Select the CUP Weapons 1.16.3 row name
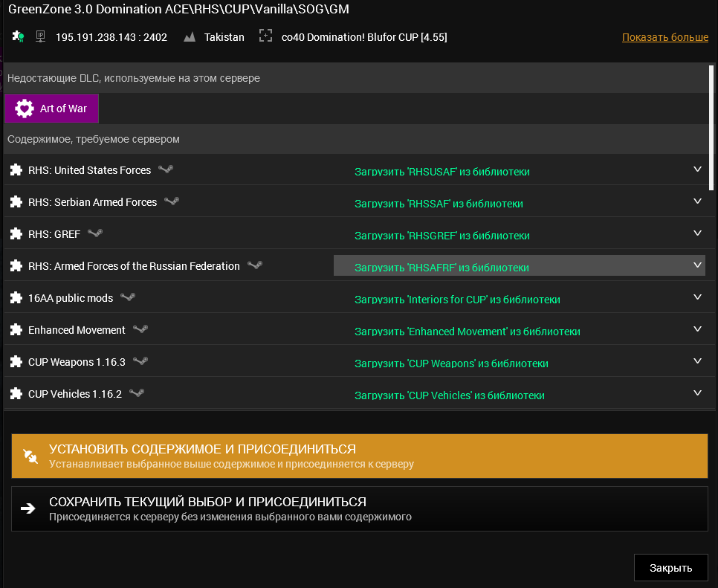Viewport: 718px width, 588px height. click(77, 362)
